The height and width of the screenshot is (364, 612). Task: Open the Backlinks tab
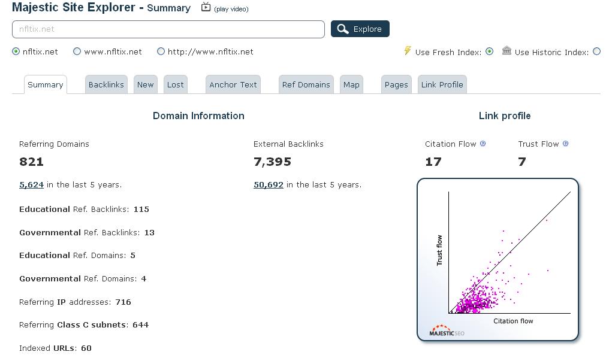(106, 84)
